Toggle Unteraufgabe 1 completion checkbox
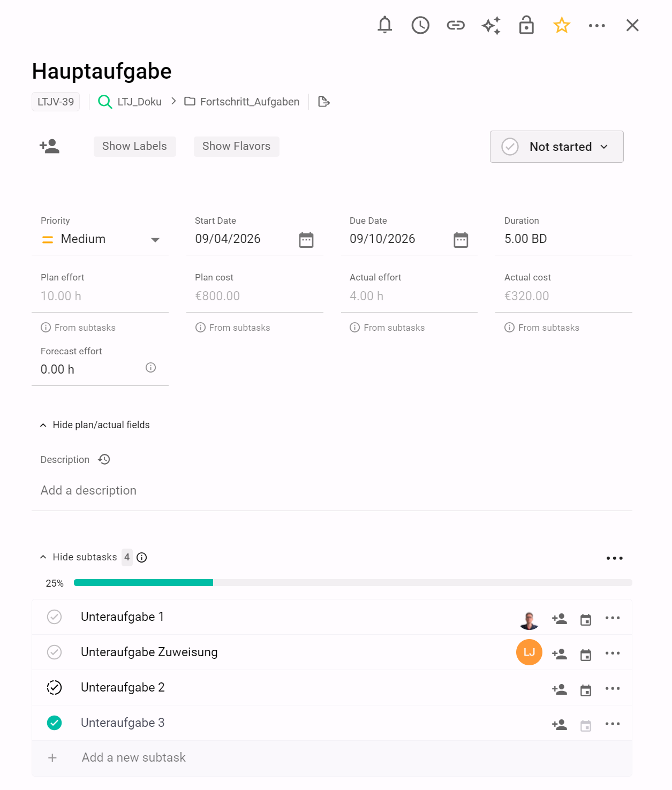Screen dimensions: 672x790 pos(55,617)
